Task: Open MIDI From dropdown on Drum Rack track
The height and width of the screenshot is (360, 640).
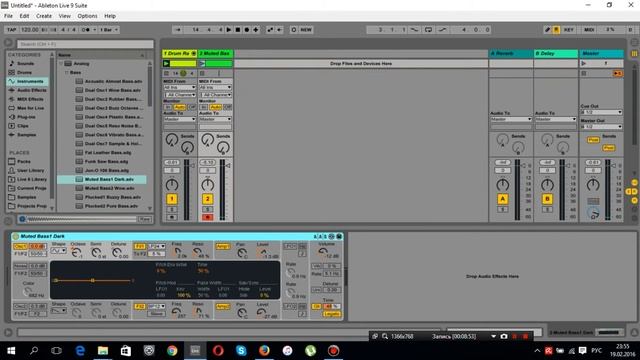Action: (180, 87)
